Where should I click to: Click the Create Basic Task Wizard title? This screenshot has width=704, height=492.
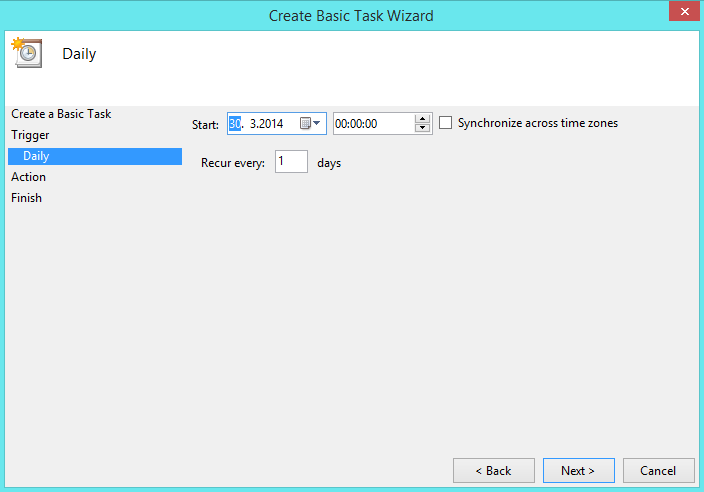click(351, 16)
